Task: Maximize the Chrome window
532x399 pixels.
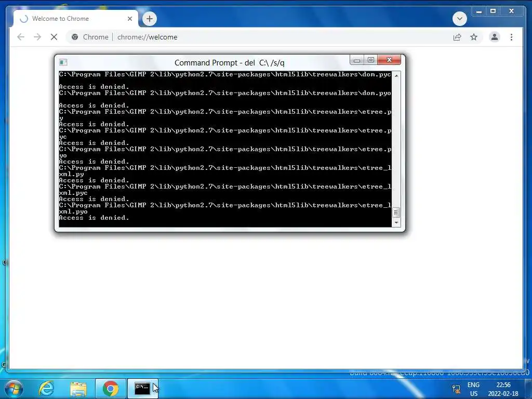Action: [x=493, y=11]
